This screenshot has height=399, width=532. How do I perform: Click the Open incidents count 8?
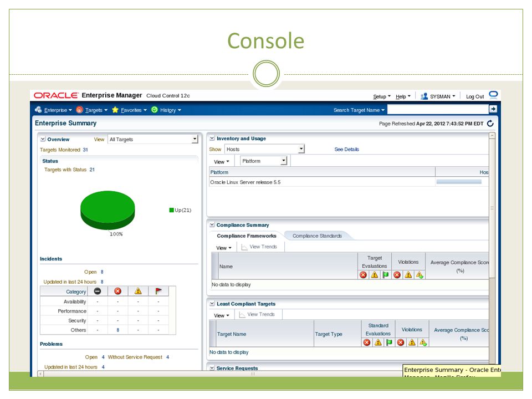[x=102, y=272]
